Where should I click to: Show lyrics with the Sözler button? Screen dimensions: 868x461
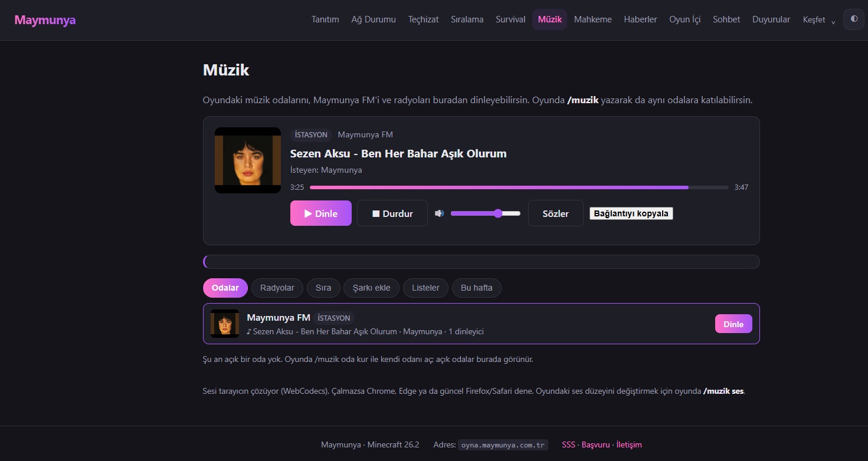556,213
